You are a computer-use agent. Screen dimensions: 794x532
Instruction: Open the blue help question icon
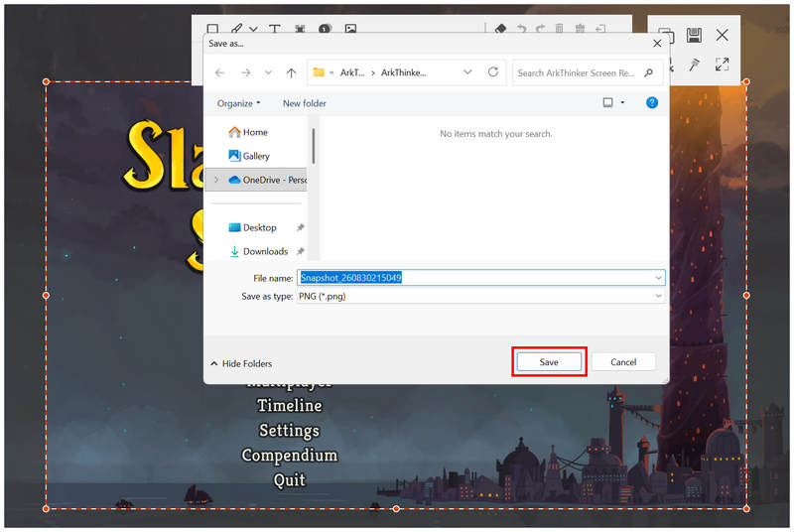click(x=652, y=103)
